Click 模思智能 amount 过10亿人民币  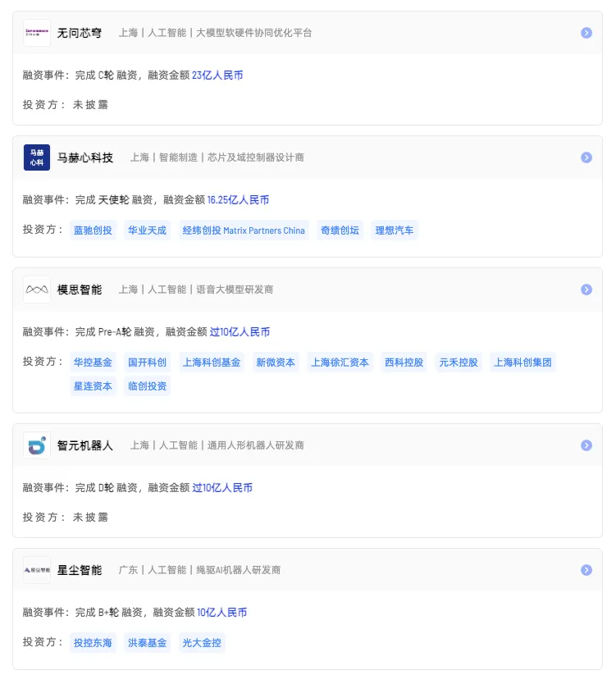pyautogui.click(x=240, y=332)
